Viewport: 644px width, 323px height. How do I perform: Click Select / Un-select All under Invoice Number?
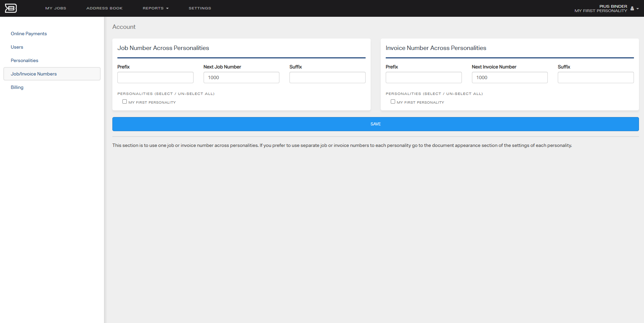coord(452,94)
